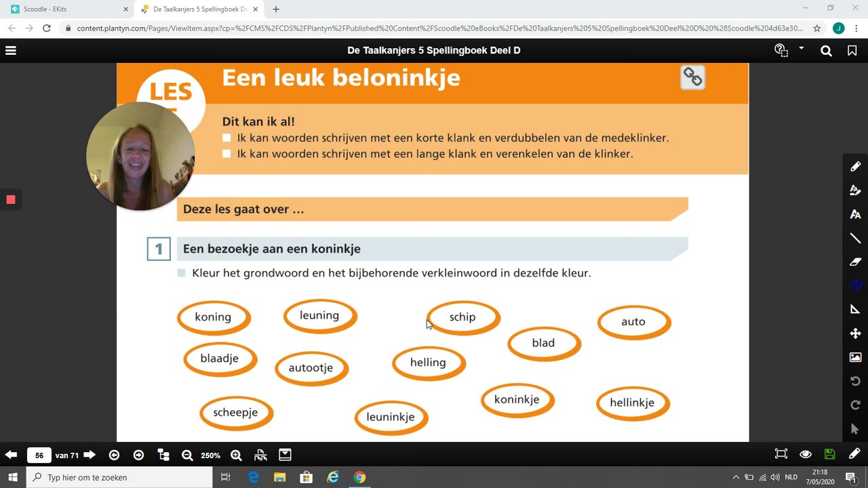
Task: Click the 'Typ hier om te zoeken' search box
Action: point(121,477)
